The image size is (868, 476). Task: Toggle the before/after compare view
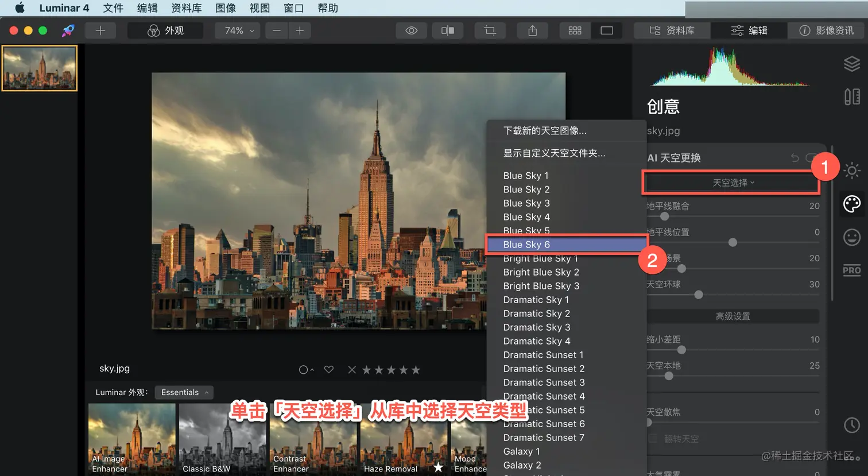448,30
